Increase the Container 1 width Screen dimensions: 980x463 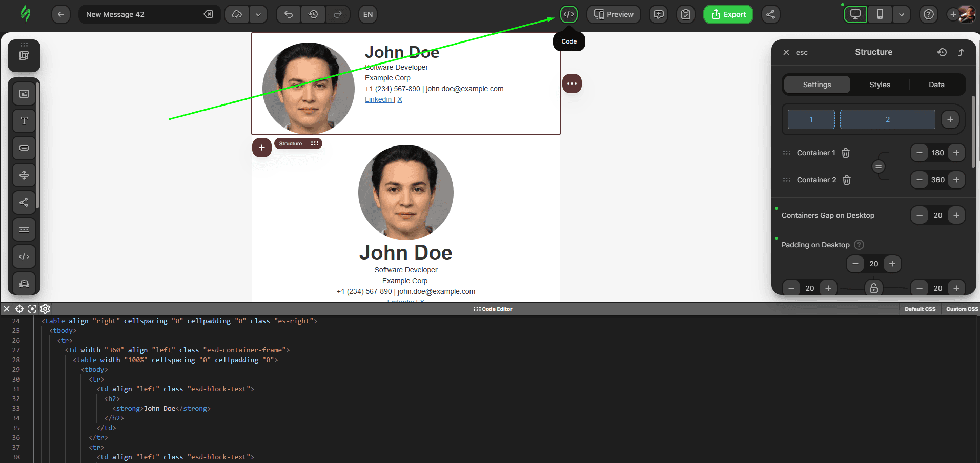(x=956, y=153)
